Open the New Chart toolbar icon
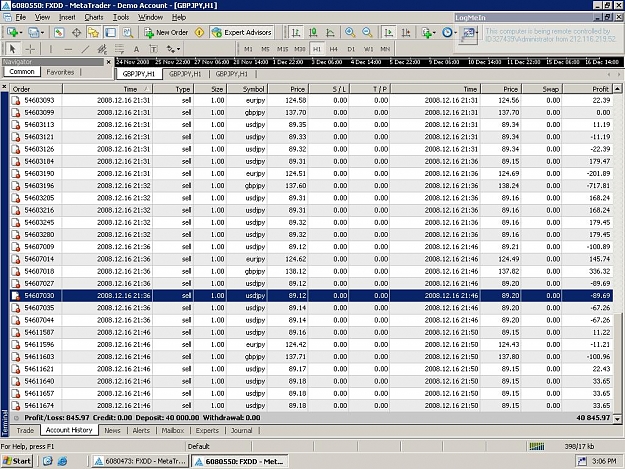 [14, 32]
